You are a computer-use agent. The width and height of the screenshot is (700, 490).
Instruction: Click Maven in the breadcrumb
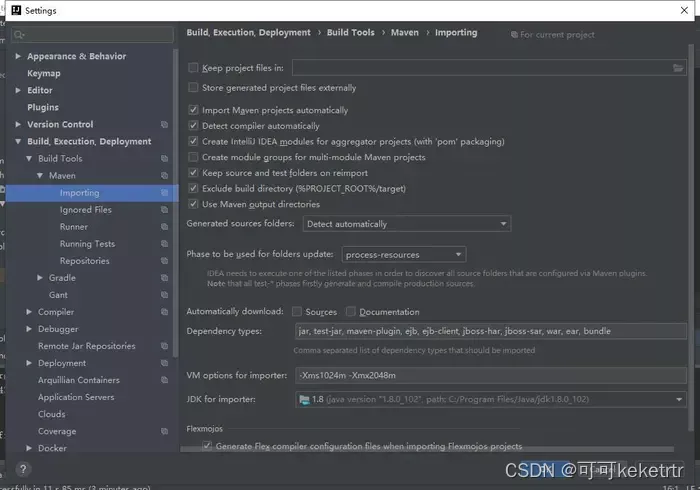[404, 33]
